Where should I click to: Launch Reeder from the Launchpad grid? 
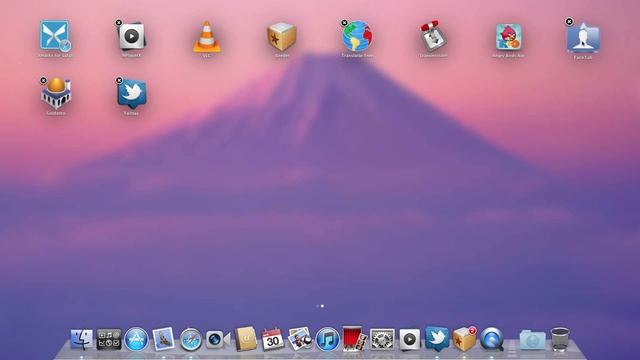coord(282,36)
